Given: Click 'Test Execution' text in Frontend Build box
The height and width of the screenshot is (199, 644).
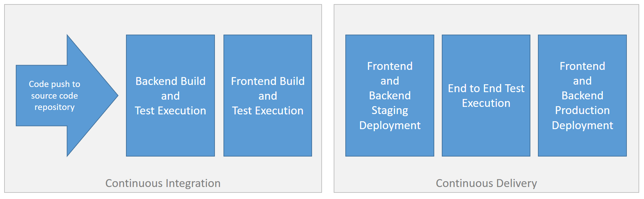Looking at the screenshot, I should click(268, 111).
